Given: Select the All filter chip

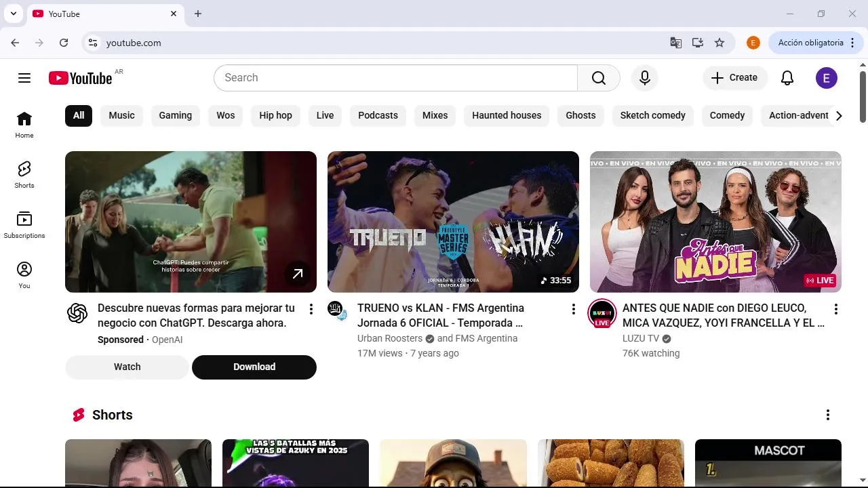Looking at the screenshot, I should 79,115.
